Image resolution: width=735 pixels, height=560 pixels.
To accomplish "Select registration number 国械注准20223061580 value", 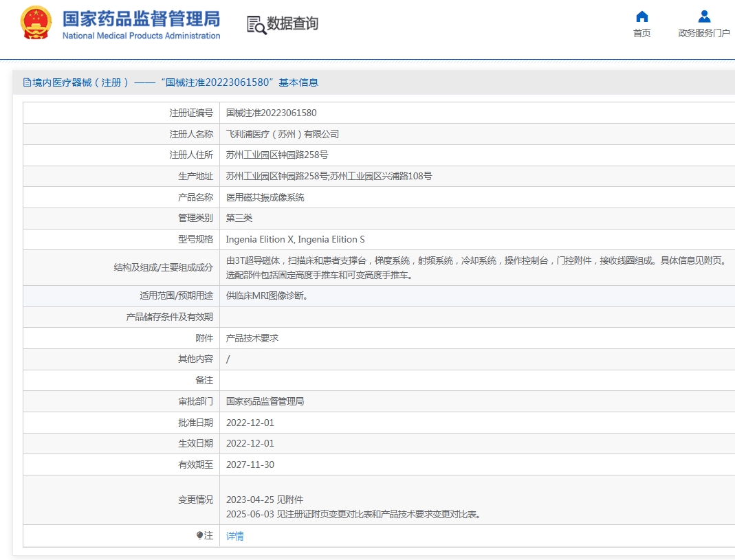I will click(272, 113).
